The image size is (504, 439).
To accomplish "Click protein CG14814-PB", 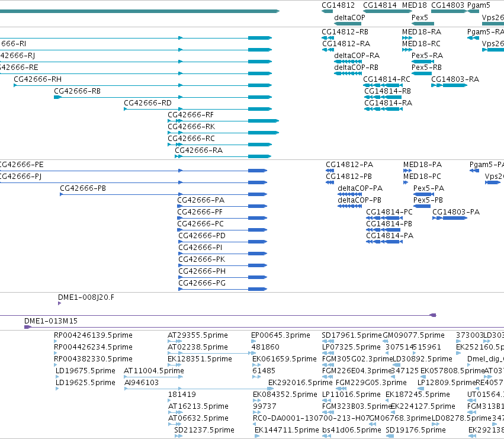I will tap(389, 224).
